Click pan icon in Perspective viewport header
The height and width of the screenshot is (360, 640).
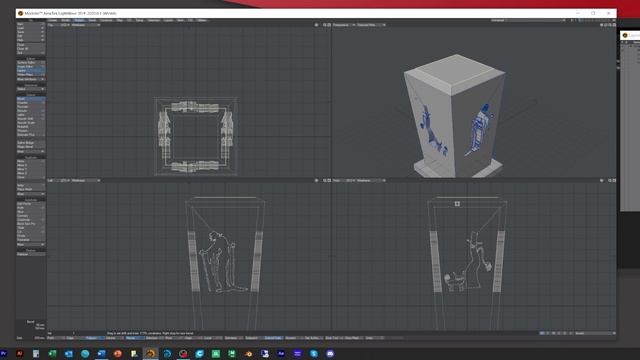601,25
